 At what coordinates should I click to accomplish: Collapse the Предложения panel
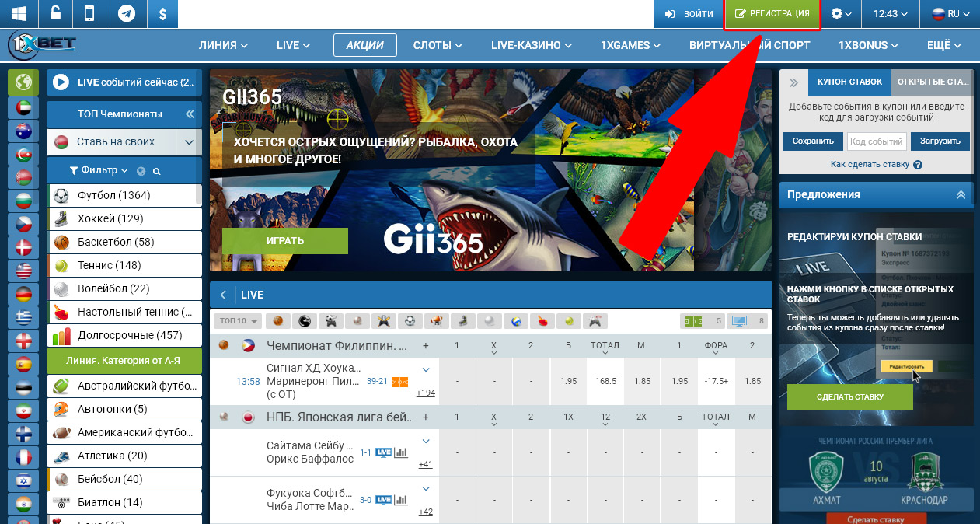(x=961, y=194)
